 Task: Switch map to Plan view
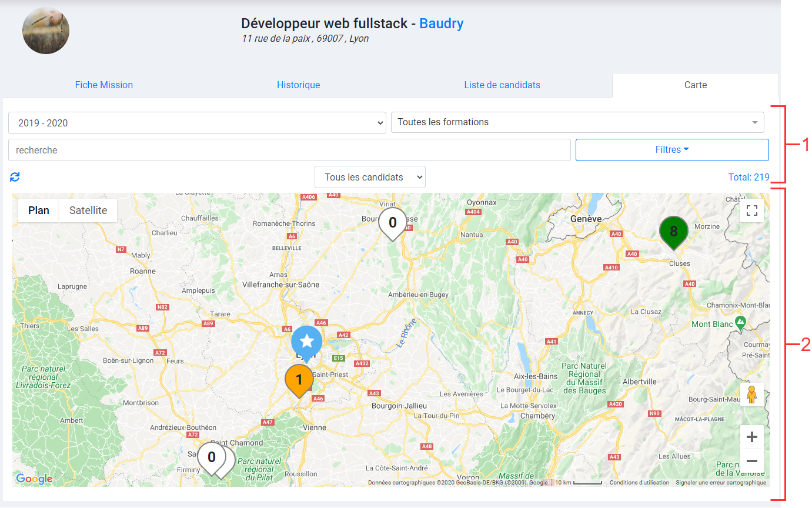click(39, 210)
